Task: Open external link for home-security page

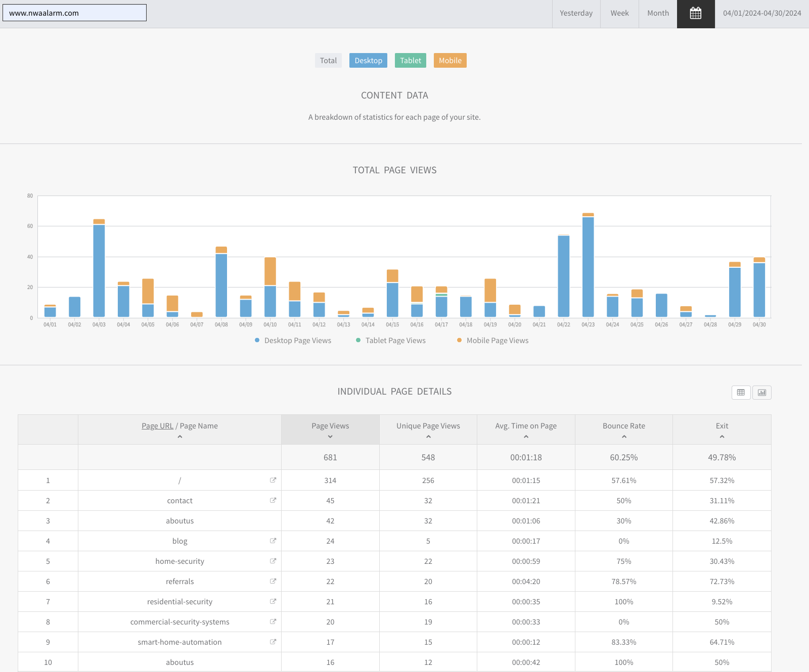Action: click(x=273, y=561)
